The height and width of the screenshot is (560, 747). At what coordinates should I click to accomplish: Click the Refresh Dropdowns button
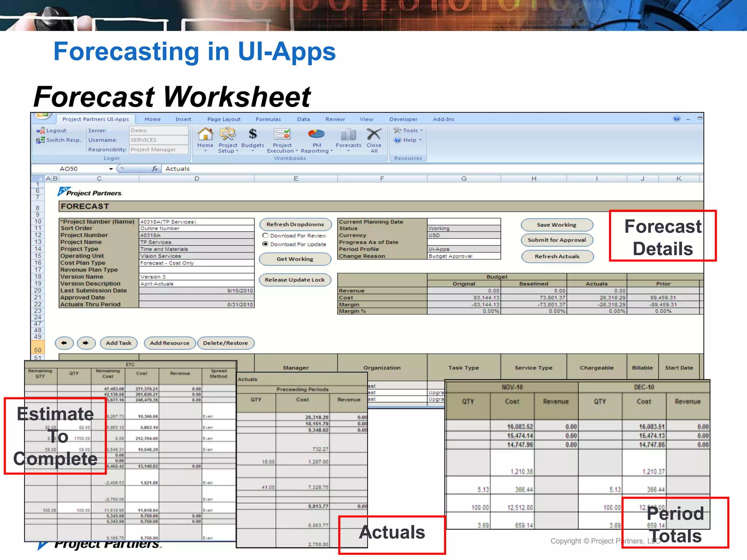(295, 225)
